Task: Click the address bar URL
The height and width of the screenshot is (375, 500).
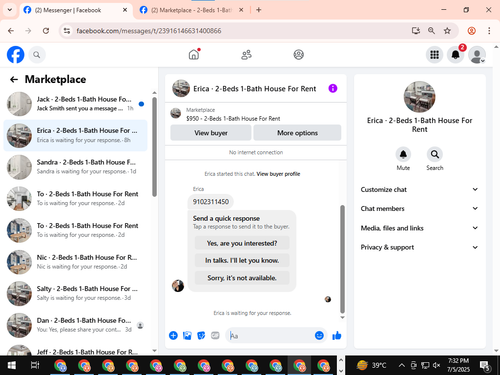Action: pyautogui.click(x=149, y=31)
